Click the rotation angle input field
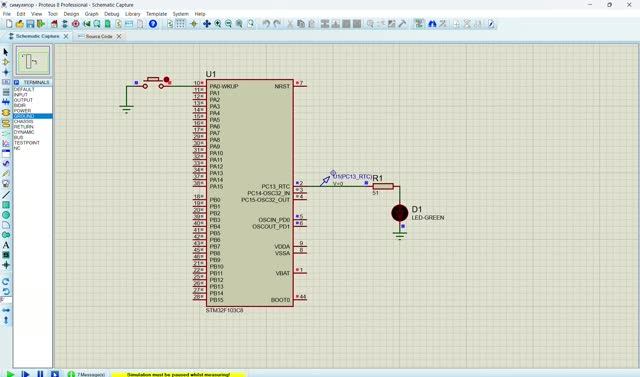Image resolution: width=640 pixels, height=377 pixels. pyautogui.click(x=6, y=300)
